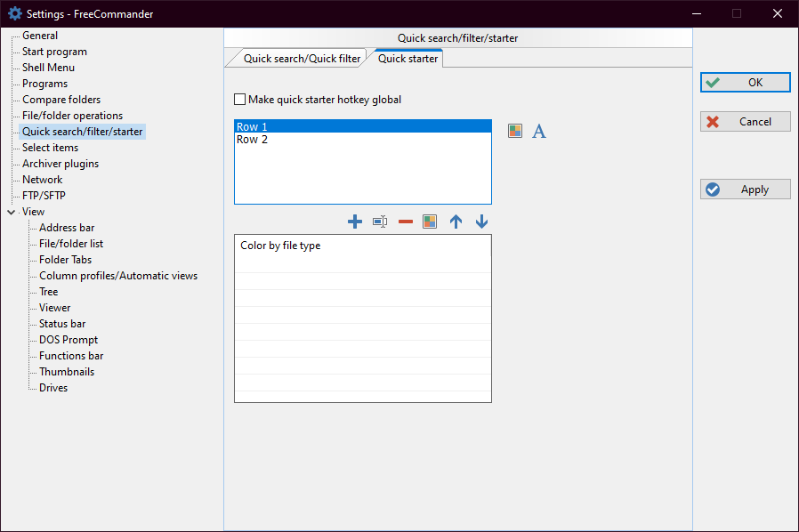Click the Cancel button

[745, 122]
